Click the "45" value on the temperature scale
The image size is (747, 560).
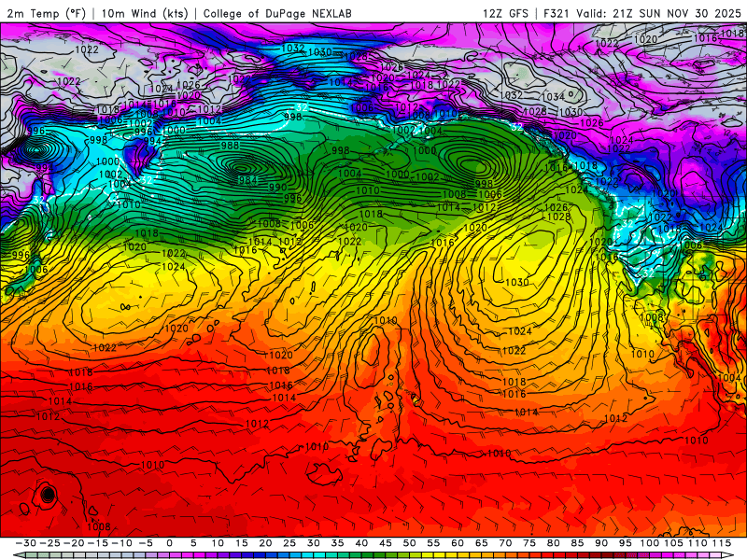point(386,543)
